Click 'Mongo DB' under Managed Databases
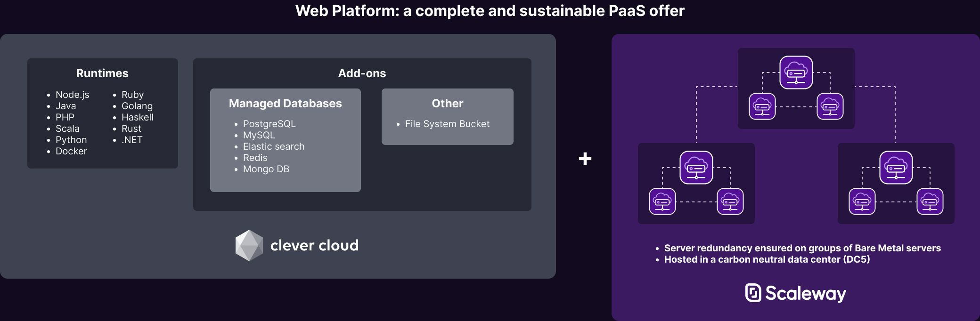 click(266, 169)
